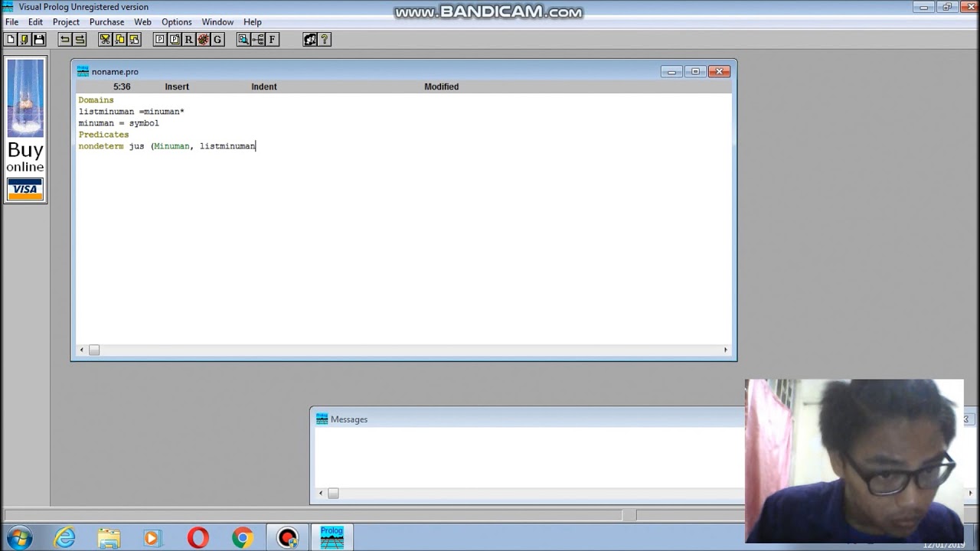
Task: Open the Options menu
Action: coord(176,22)
